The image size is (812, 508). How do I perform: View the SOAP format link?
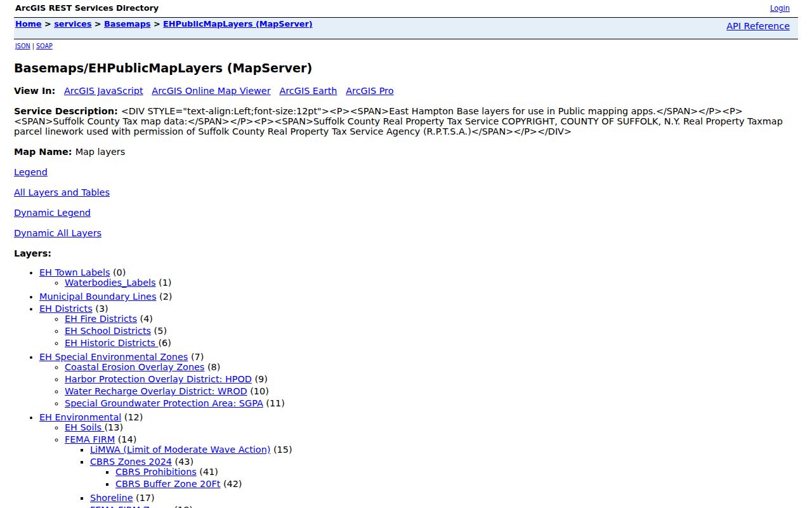(x=44, y=46)
